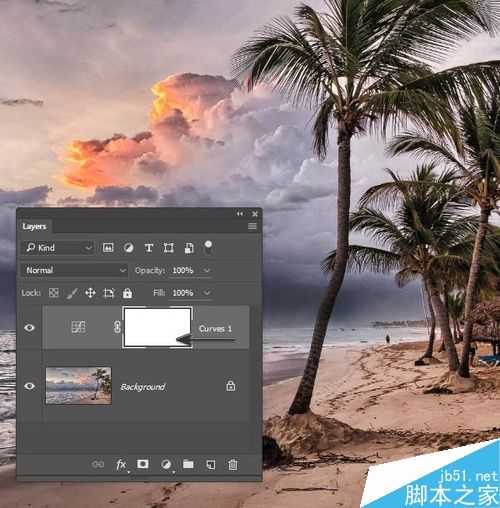Add a layer mask

(x=143, y=464)
